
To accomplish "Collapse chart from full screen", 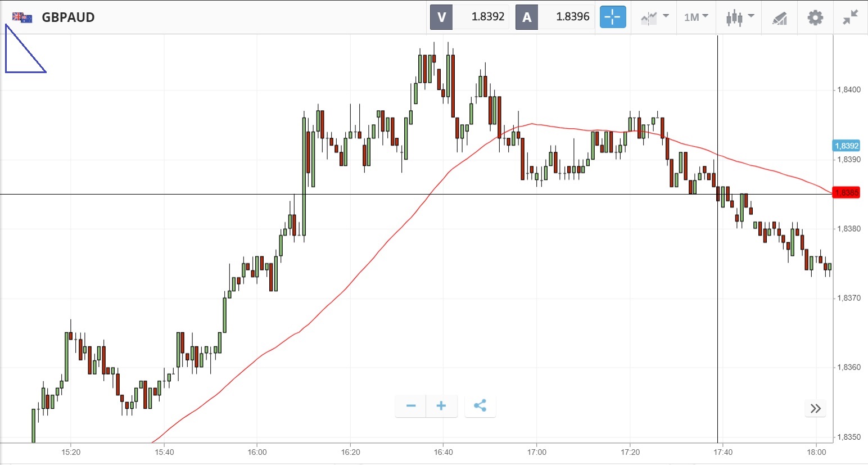I will (x=850, y=17).
